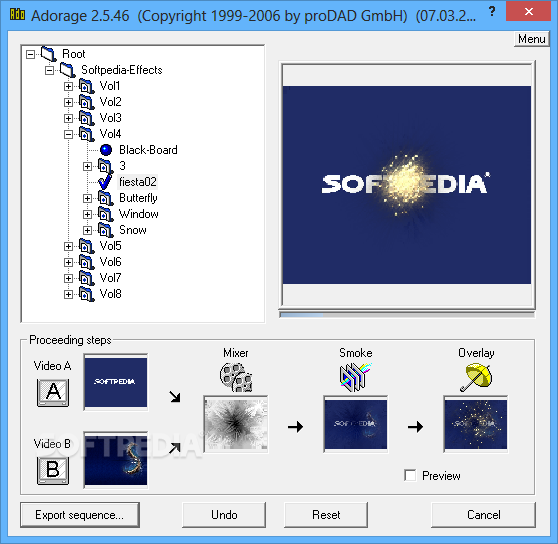Click the blue ball Black-Board icon
Viewport: 558px width, 544px height.
pyautogui.click(x=106, y=150)
